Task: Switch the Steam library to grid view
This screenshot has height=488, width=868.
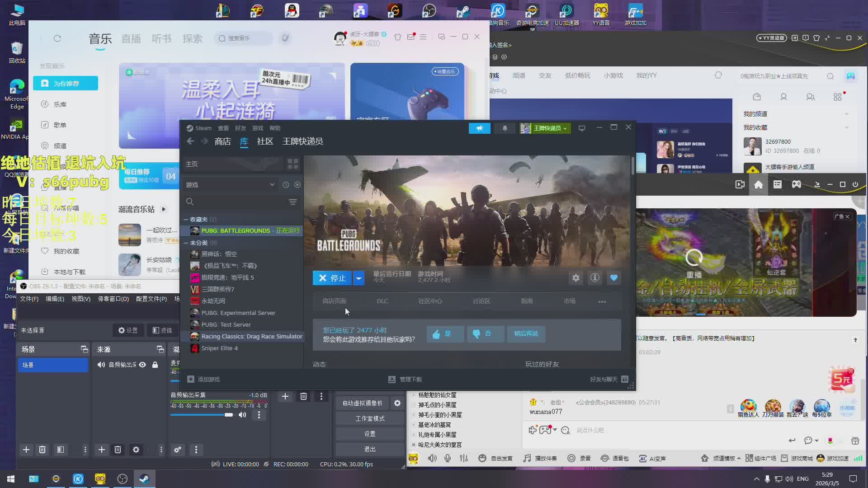Action: pyautogui.click(x=292, y=164)
